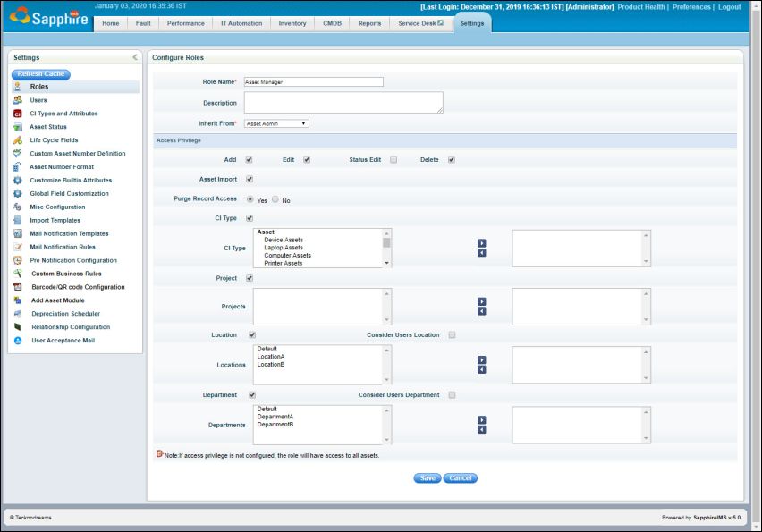Collapse the Settings sidebar panel
The image size is (762, 532).
[135, 57]
